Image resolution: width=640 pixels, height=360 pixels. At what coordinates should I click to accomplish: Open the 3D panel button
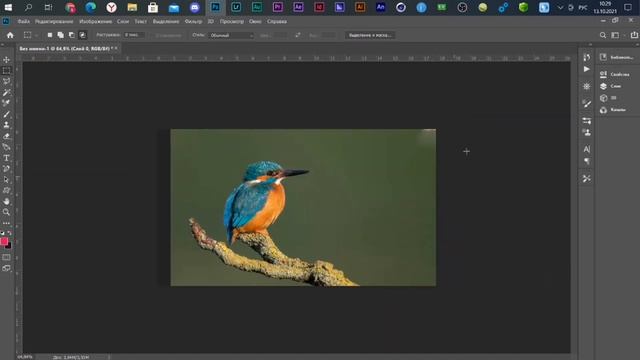pyautogui.click(x=608, y=98)
